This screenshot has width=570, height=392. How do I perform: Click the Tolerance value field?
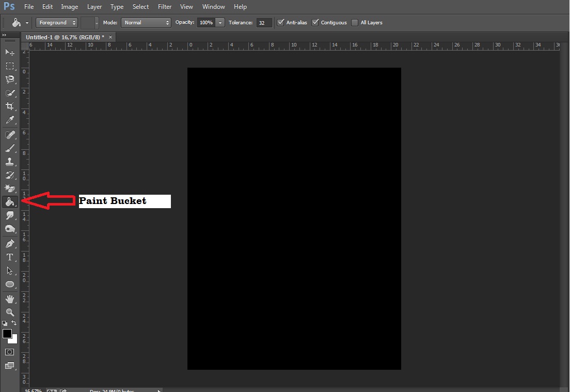(x=264, y=23)
